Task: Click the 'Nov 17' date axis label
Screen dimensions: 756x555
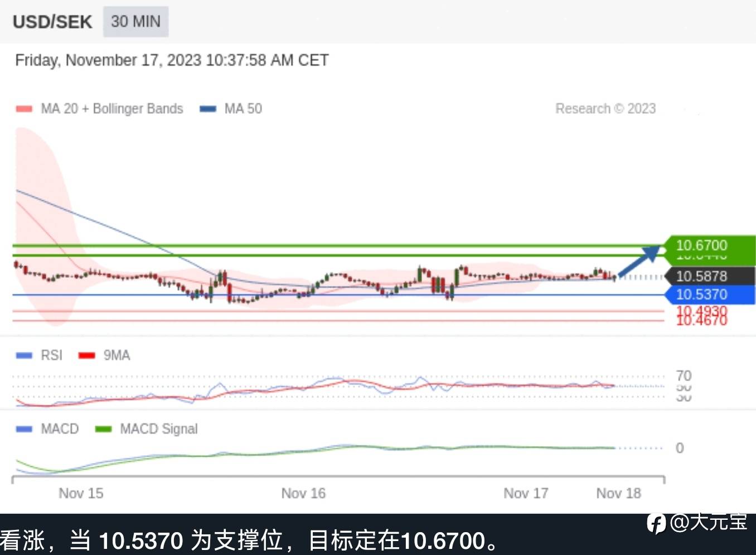Action: click(526, 493)
